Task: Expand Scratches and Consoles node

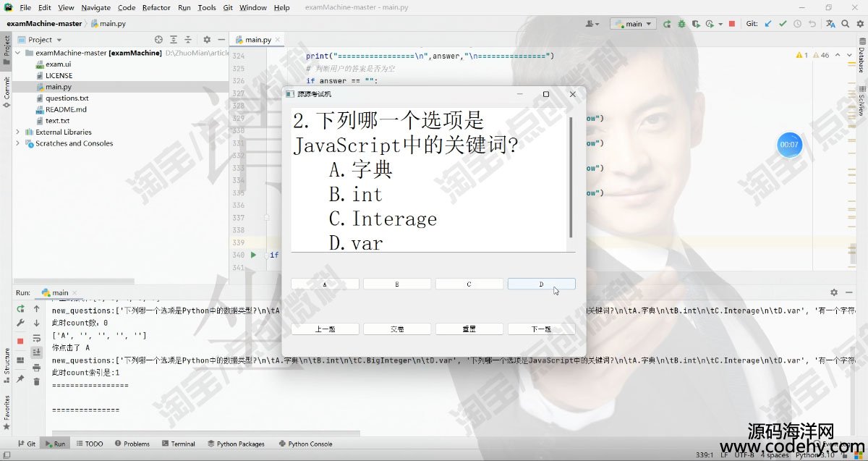Action: pos(18,143)
